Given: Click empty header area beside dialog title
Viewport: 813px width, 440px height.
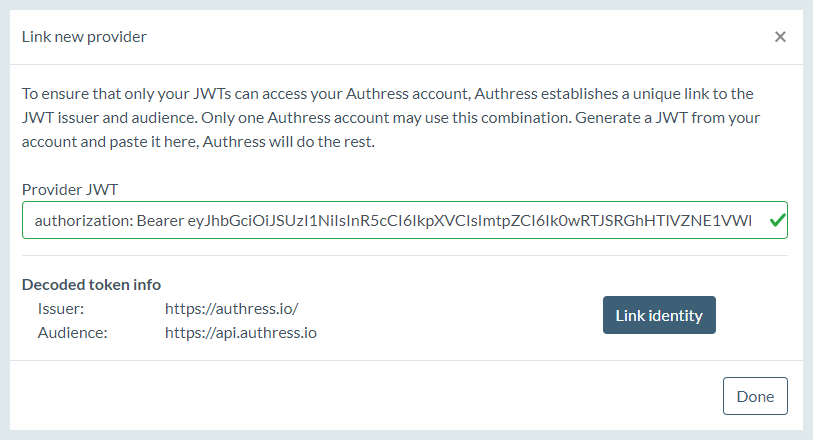Looking at the screenshot, I should click(450, 37).
